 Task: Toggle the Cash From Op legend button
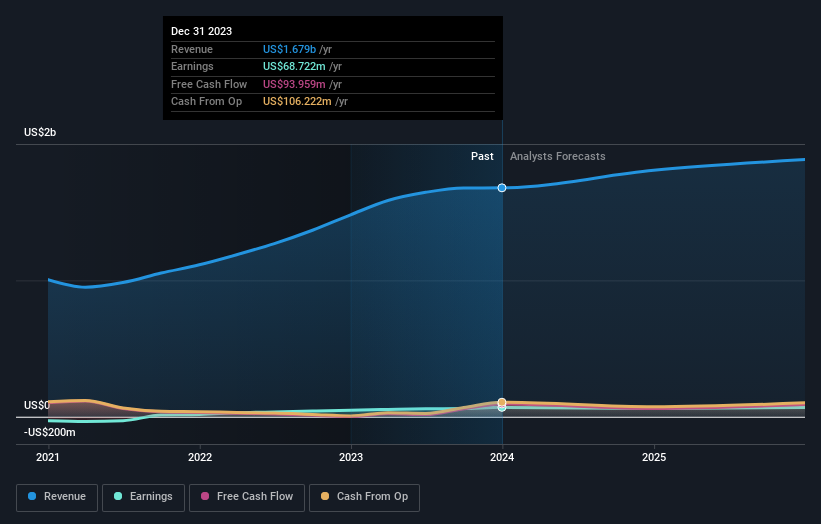click(x=364, y=497)
